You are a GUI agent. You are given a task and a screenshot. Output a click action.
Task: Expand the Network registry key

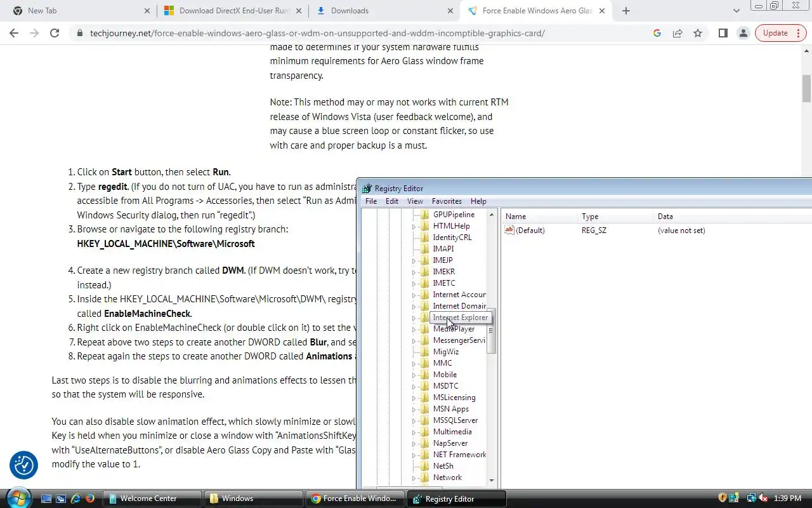414,478
